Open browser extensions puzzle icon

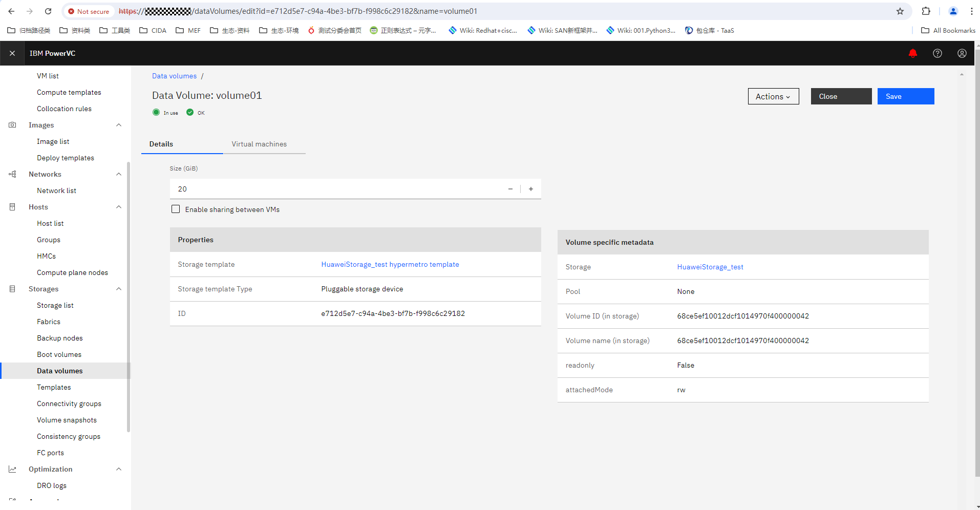click(926, 11)
